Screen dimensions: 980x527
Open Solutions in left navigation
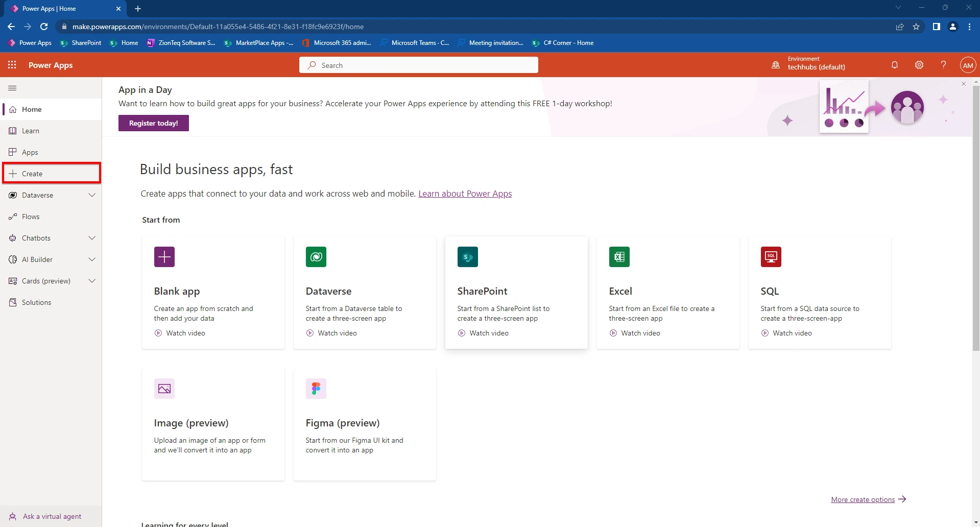tap(51, 302)
